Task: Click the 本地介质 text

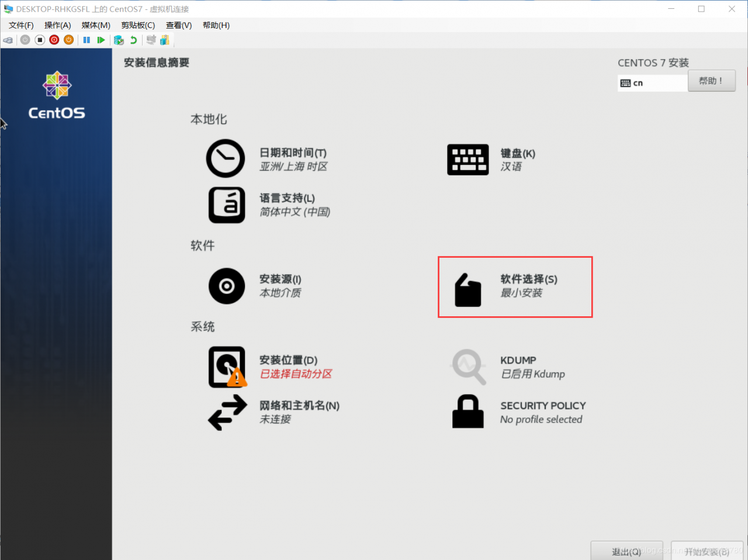Action: [x=280, y=293]
